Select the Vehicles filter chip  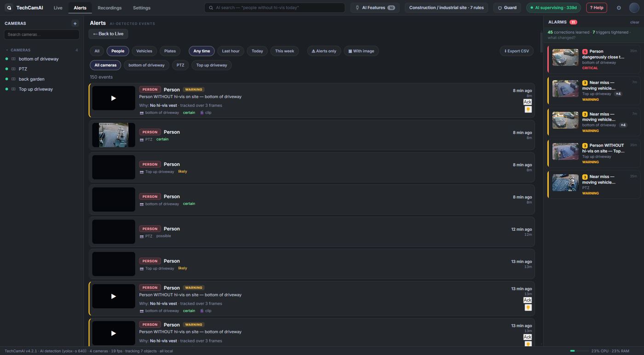144,51
